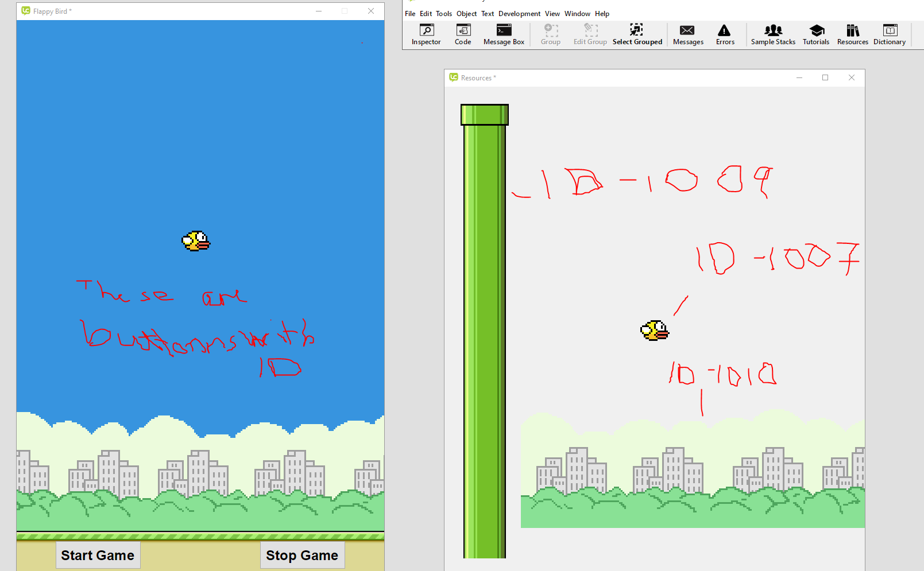Viewport: 924px width, 571px height.
Task: Open the View menu
Action: [552, 14]
